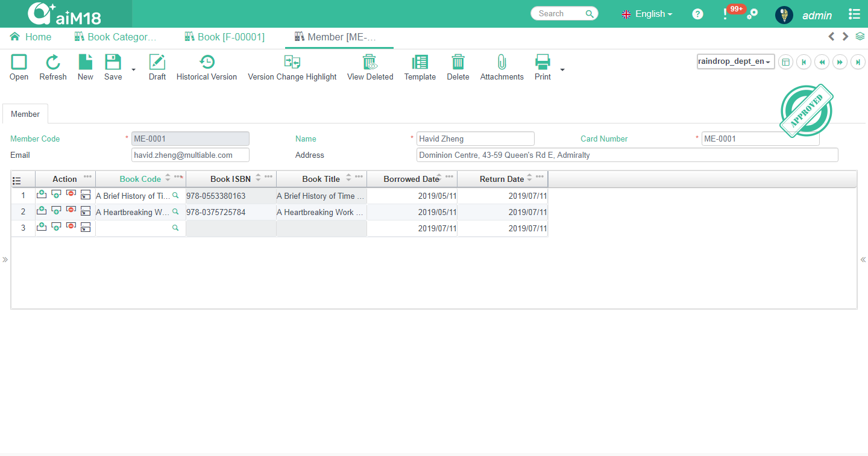Viewport: 868px width, 456px height.
Task: Switch to the Book Category tab
Action: (115, 37)
